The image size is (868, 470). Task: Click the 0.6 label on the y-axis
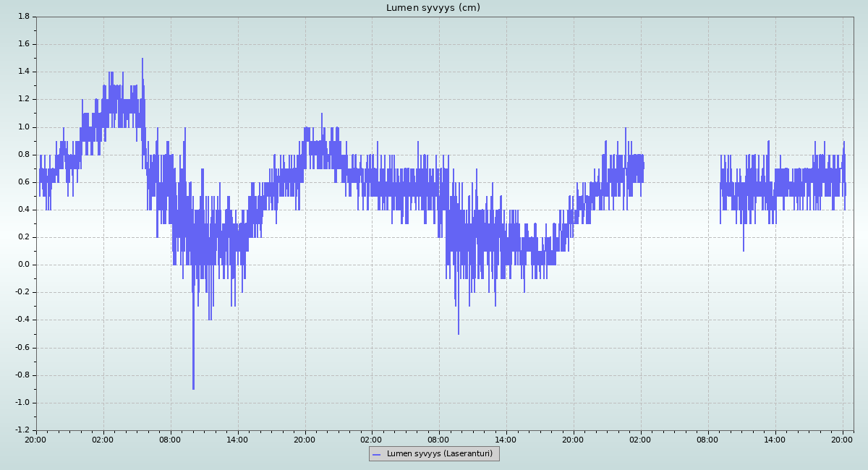pyautogui.click(x=22, y=182)
